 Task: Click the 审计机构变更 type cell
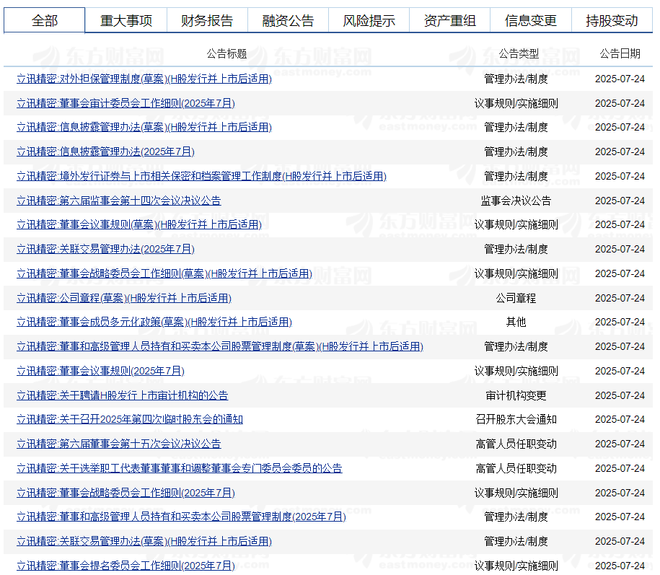click(516, 395)
